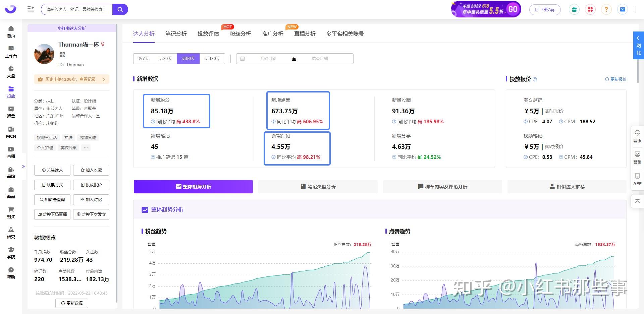Open 客服 customer service floating icon
Screen dimensions: 644x314
[x=637, y=136]
